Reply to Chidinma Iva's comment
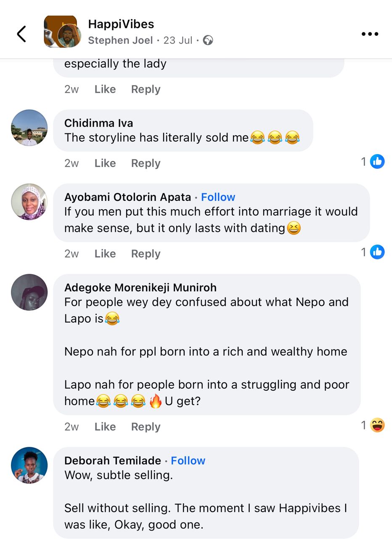The height and width of the screenshot is (539, 392). (146, 163)
